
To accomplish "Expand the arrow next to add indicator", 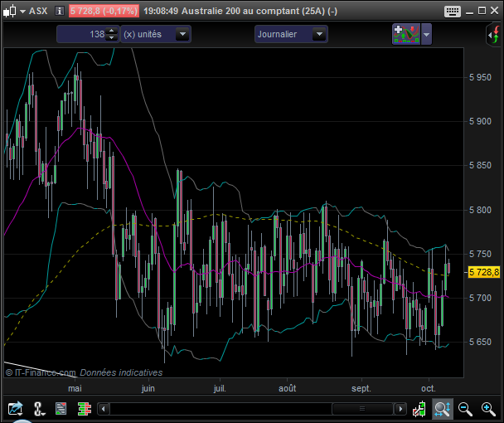I will point(426,34).
